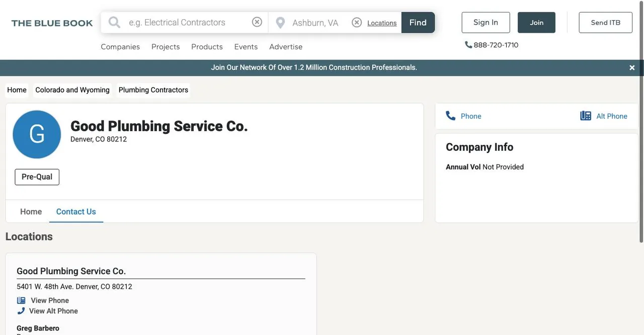
Task: Click View Phone link
Action: pos(50,300)
